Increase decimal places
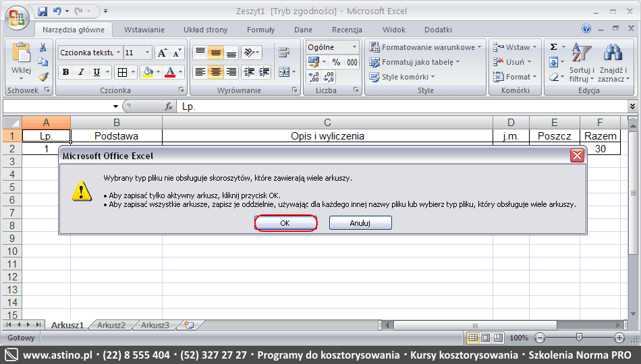 314,77
